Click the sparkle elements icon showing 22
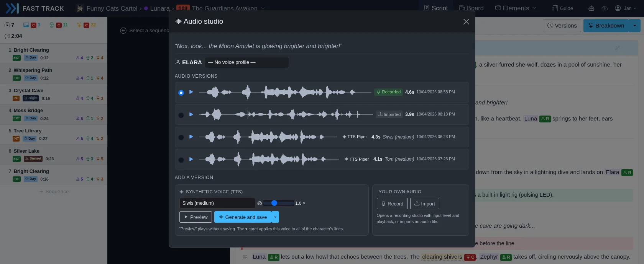The image size is (644, 264). pyautogui.click(x=79, y=25)
